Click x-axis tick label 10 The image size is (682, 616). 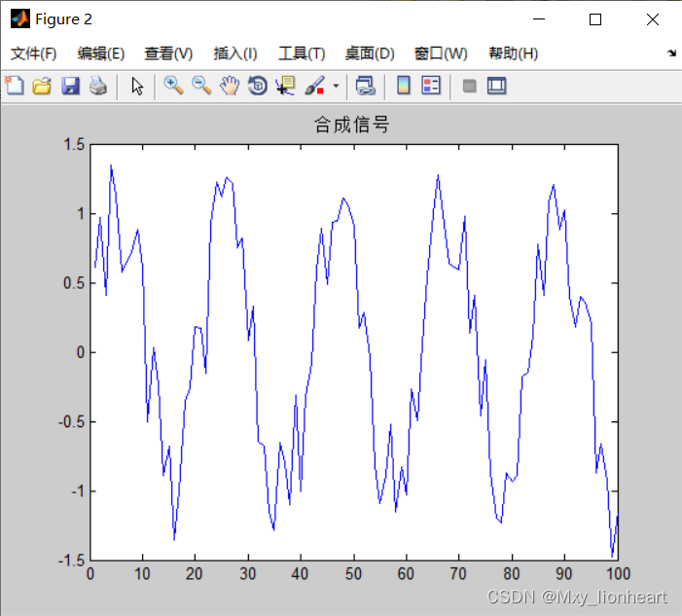point(142,574)
